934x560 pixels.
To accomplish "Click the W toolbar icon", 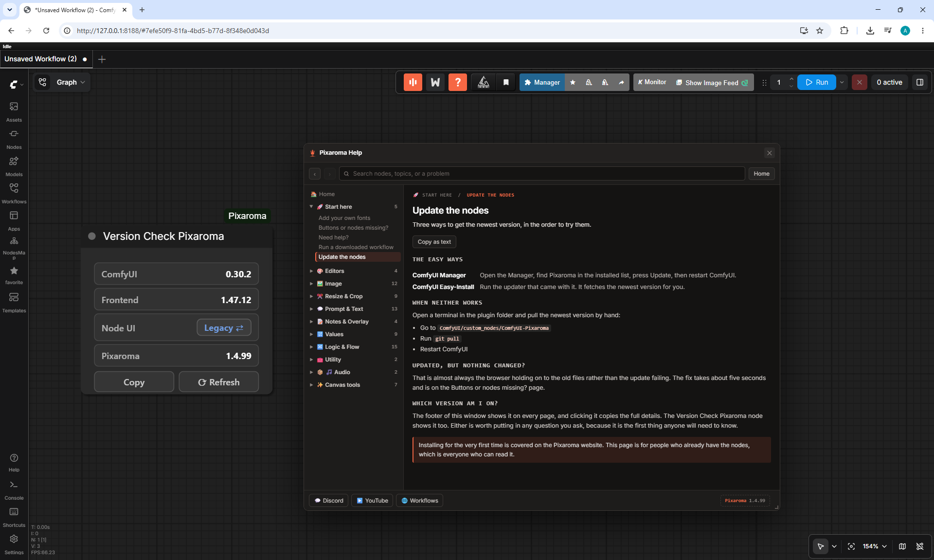I will point(435,82).
